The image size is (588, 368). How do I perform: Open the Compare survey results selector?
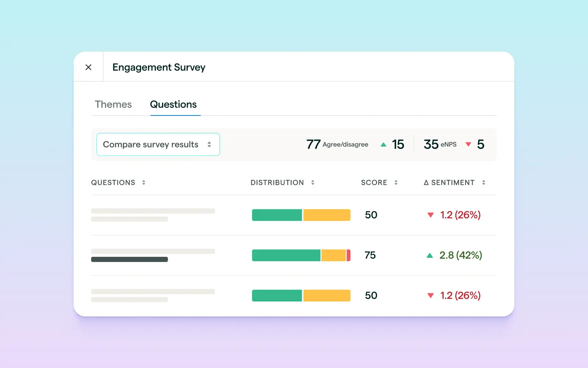(x=158, y=144)
